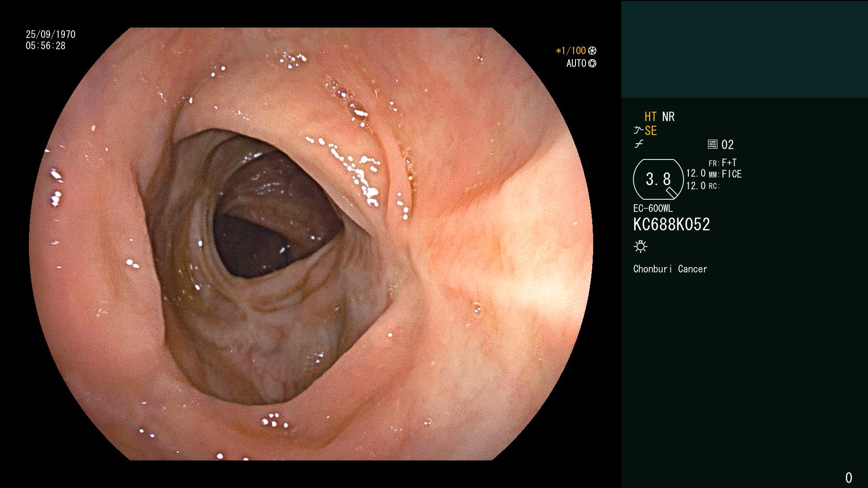868x488 pixels.
Task: Click the upper 12.0 value
Action: pyautogui.click(x=696, y=174)
